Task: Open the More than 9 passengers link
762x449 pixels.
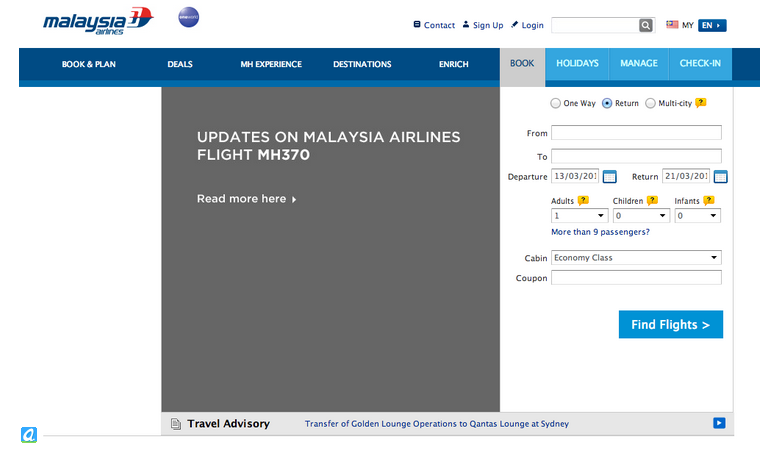Action: [600, 232]
